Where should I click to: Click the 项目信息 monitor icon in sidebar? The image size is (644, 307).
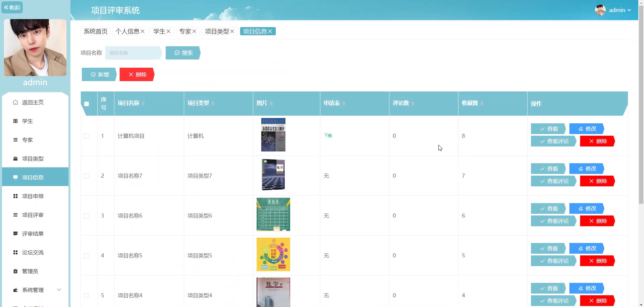pos(15,177)
